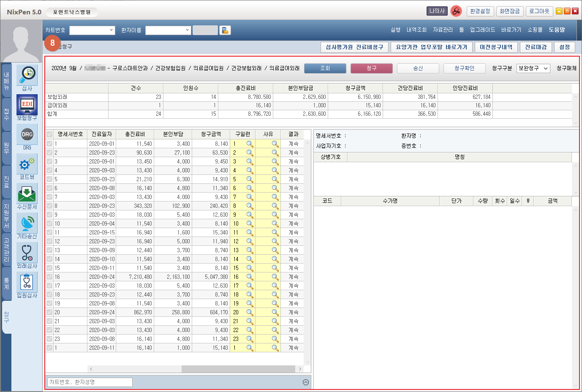Click the red 청구 button
Screen dimensions: 582x392
pyautogui.click(x=371, y=68)
